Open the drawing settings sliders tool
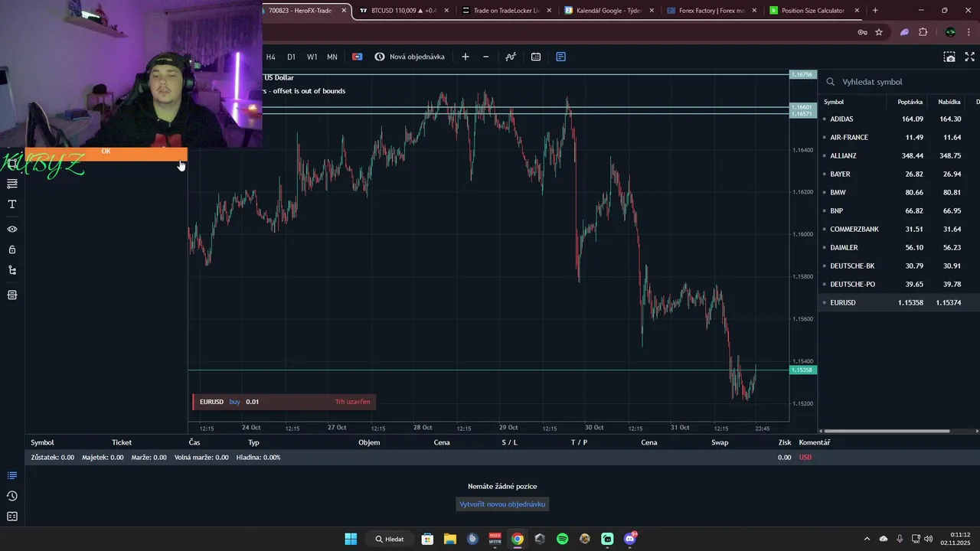 click(12, 184)
